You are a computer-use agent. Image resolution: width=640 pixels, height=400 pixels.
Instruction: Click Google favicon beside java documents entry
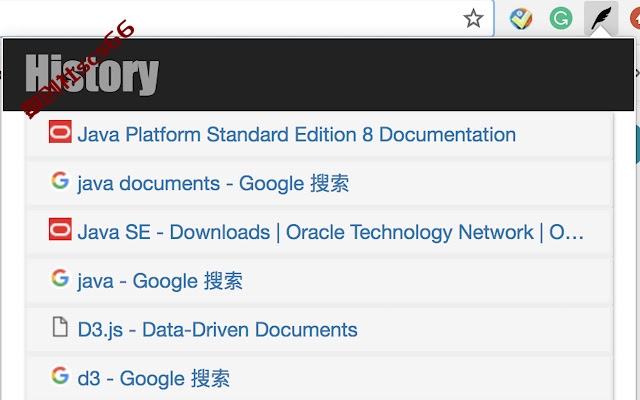[60, 180]
